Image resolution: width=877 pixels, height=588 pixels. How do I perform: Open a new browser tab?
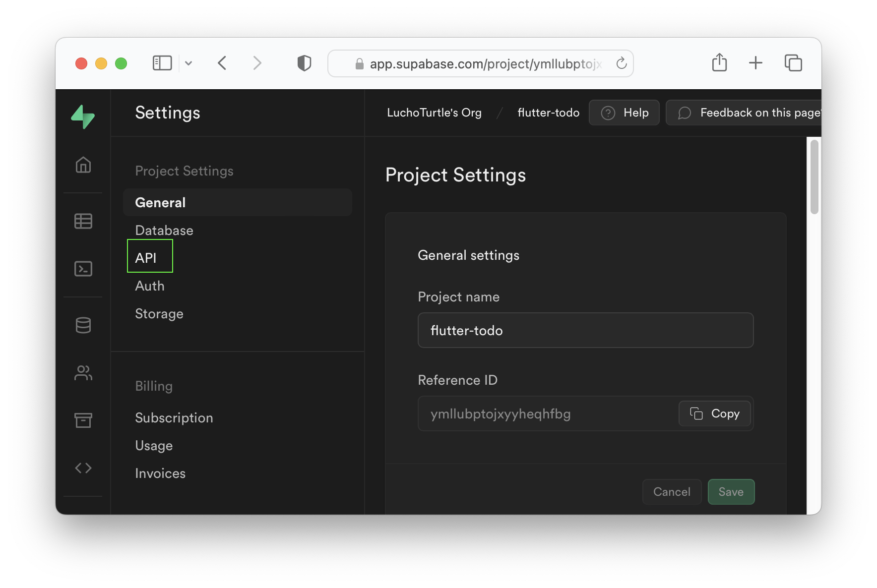click(x=755, y=63)
